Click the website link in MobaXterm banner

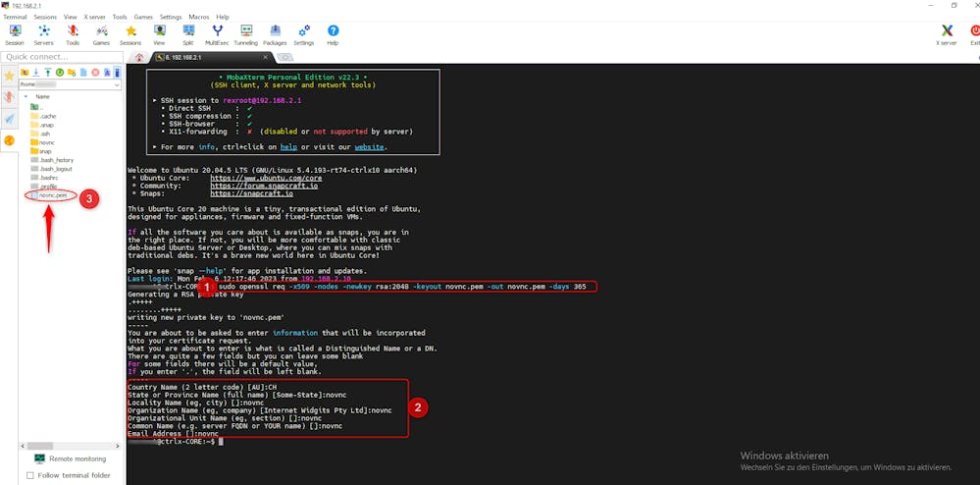(369, 147)
